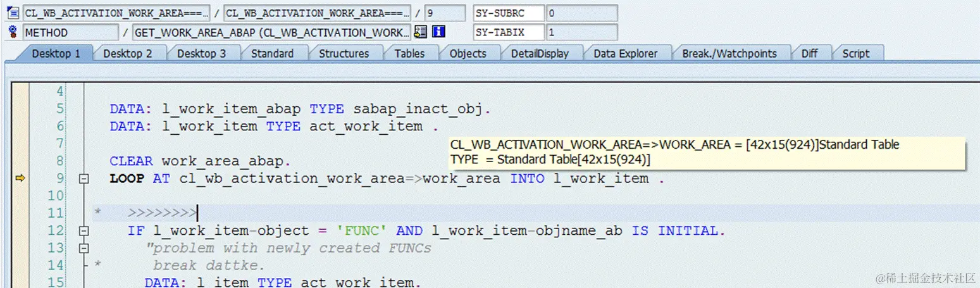Click the method event icon next to METHOD

click(13, 32)
